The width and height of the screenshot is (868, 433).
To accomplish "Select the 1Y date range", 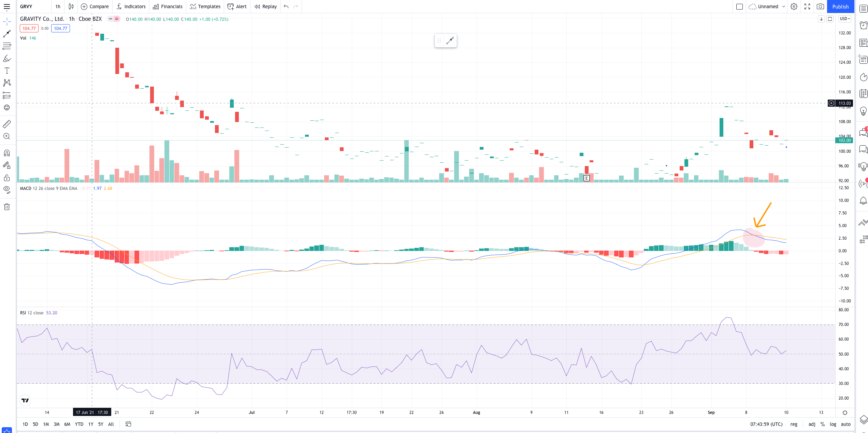I will pos(91,424).
